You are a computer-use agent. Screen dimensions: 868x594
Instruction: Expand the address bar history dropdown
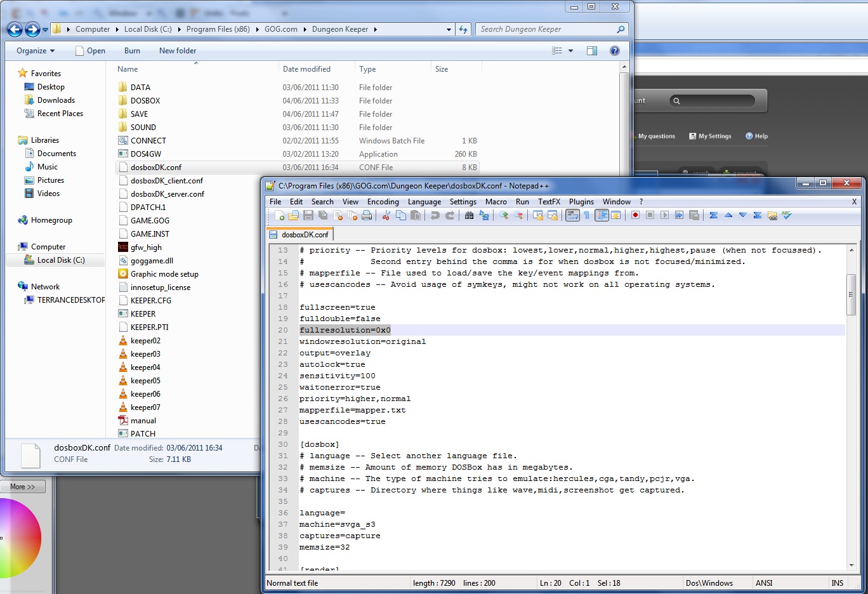[449, 29]
